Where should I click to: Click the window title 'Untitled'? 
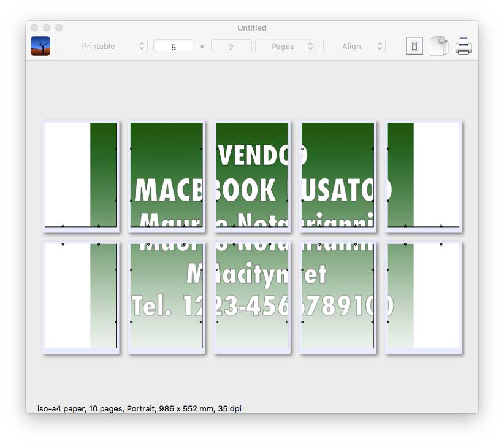[252, 28]
